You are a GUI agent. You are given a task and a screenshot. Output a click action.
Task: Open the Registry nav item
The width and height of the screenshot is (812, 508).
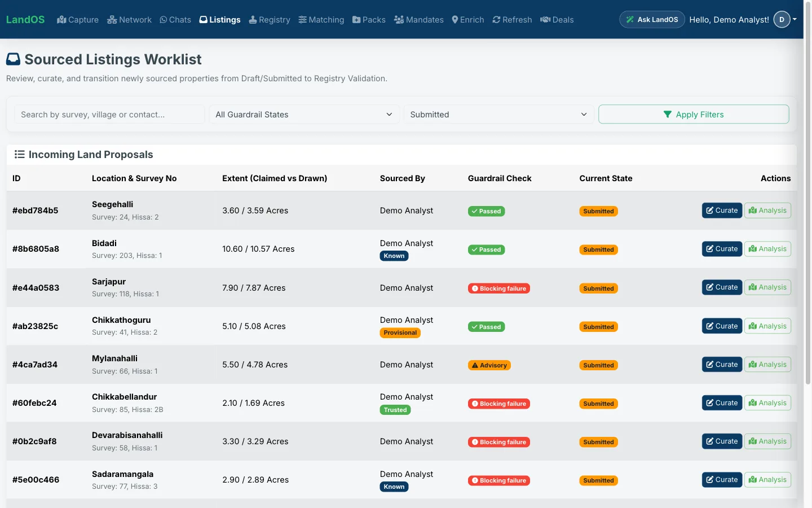coord(270,20)
